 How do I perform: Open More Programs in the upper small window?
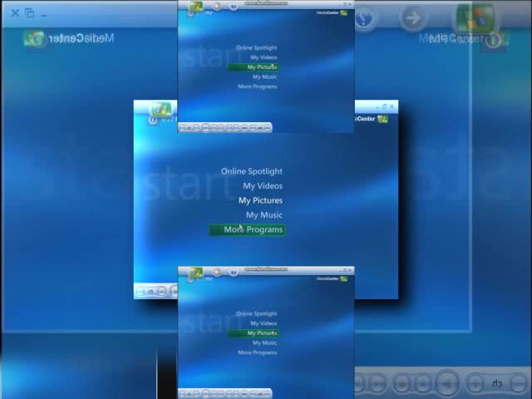coord(258,86)
